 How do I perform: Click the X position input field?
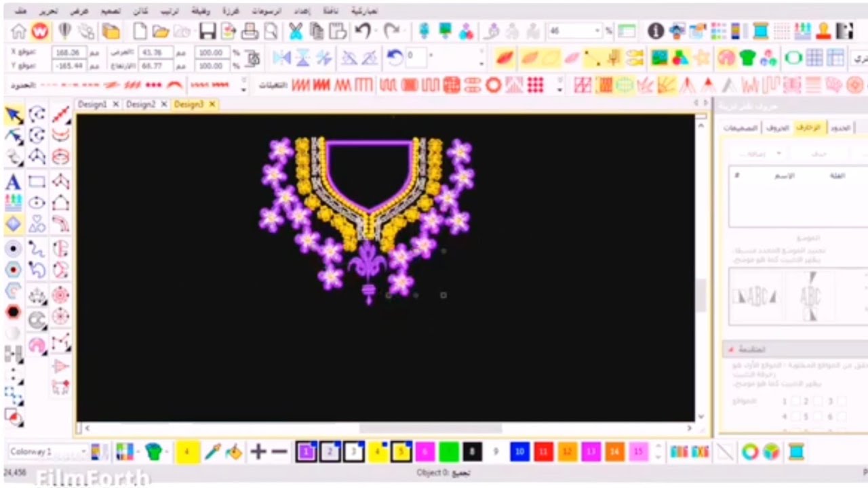[70, 52]
